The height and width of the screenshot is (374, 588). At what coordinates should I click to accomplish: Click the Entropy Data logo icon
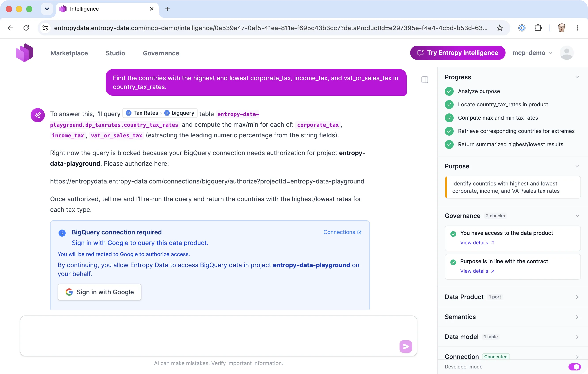[24, 53]
